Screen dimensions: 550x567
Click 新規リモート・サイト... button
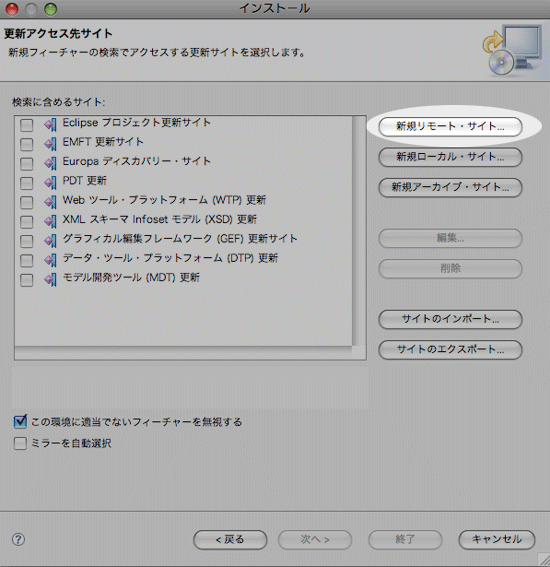pos(450,127)
